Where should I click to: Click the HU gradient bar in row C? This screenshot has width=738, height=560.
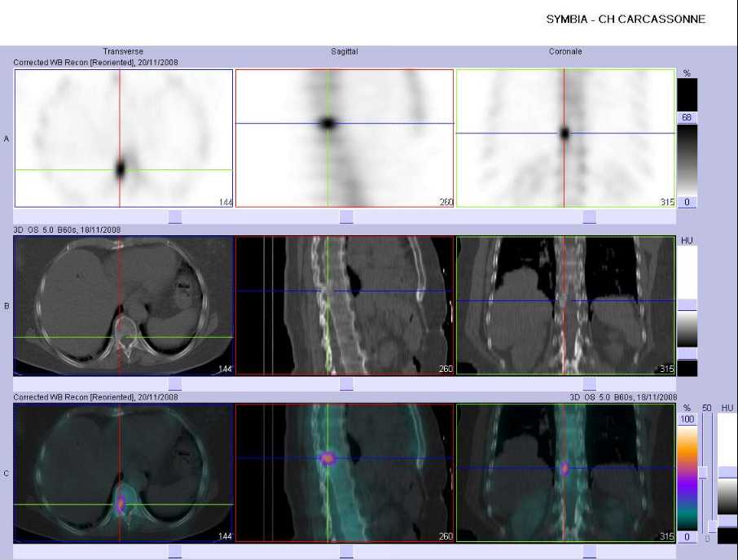pyautogui.click(x=727, y=497)
